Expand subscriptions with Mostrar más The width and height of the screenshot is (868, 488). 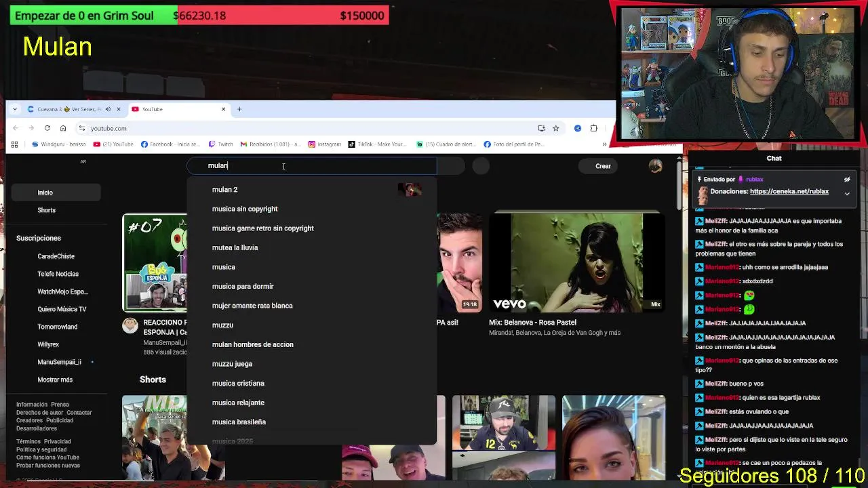coord(56,380)
